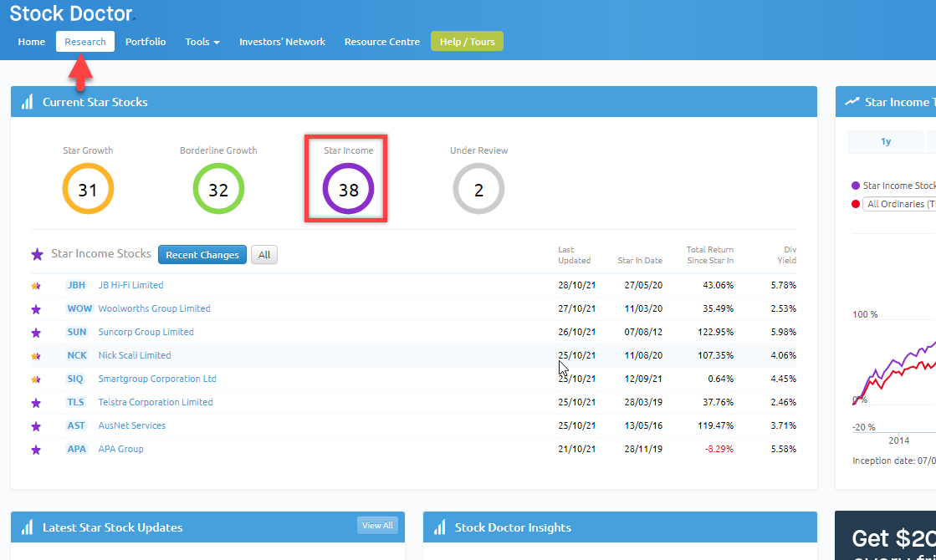Click the Last Updated column header

[x=575, y=255]
